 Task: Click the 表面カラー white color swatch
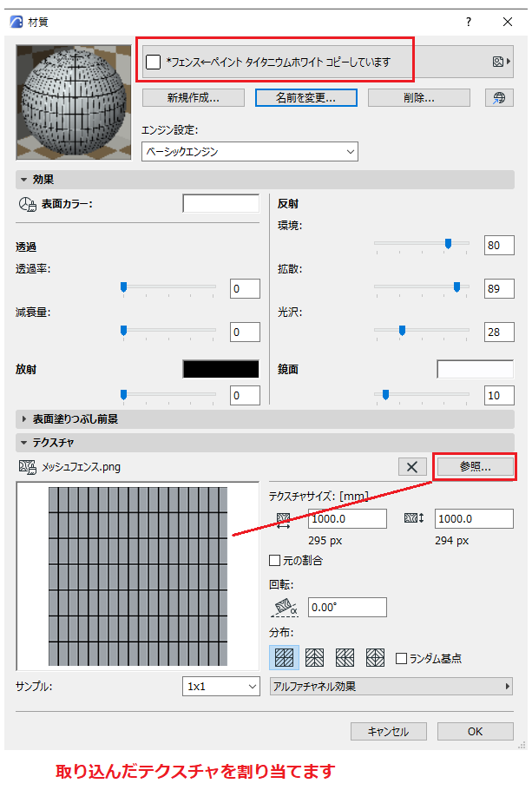click(220, 203)
